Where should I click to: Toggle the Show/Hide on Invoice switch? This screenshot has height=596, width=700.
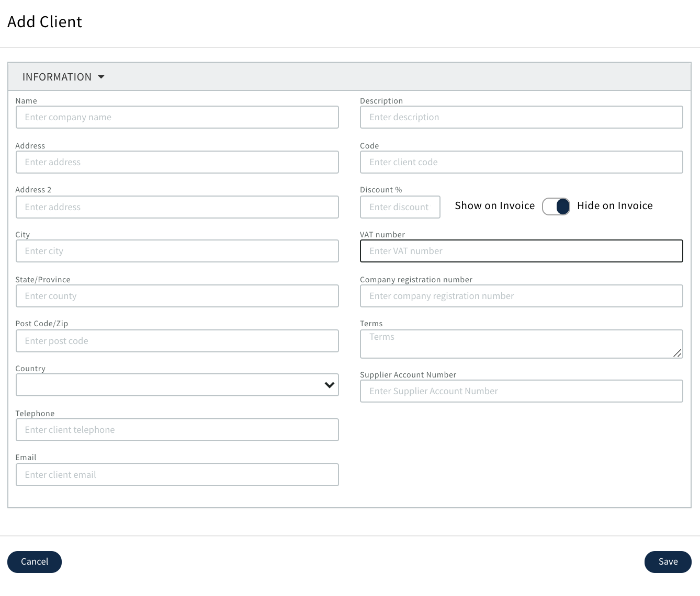556,207
